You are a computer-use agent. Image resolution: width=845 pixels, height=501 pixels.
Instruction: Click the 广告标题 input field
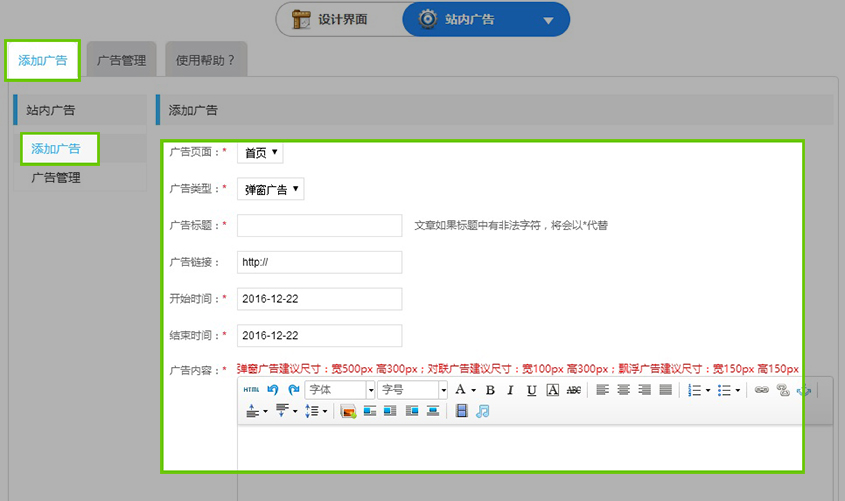coord(319,225)
